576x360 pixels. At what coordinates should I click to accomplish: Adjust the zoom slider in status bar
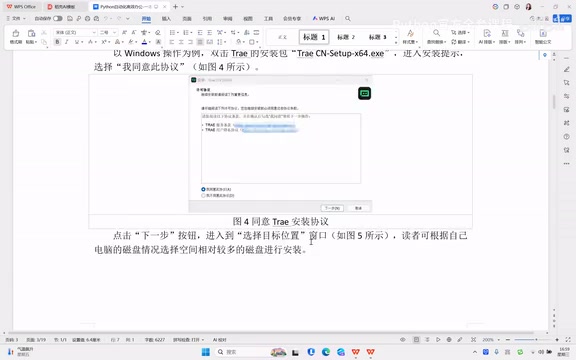pyautogui.click(x=532, y=340)
